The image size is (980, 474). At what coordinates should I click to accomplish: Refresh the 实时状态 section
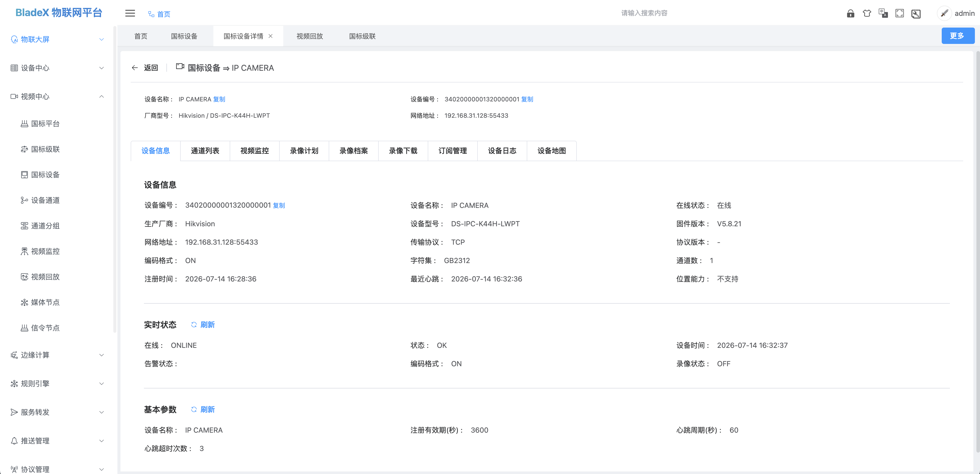(203, 325)
